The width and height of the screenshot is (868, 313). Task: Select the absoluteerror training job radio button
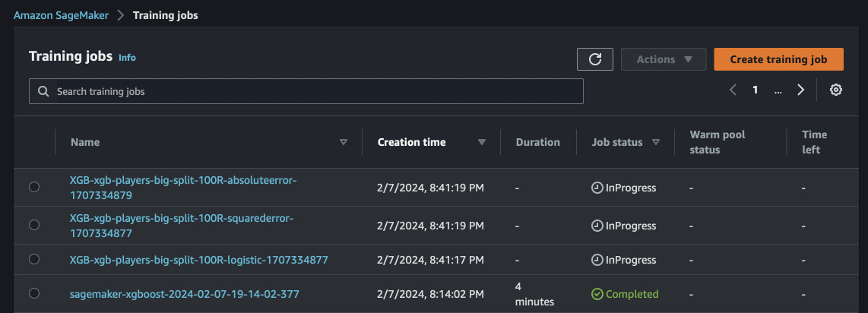point(34,188)
